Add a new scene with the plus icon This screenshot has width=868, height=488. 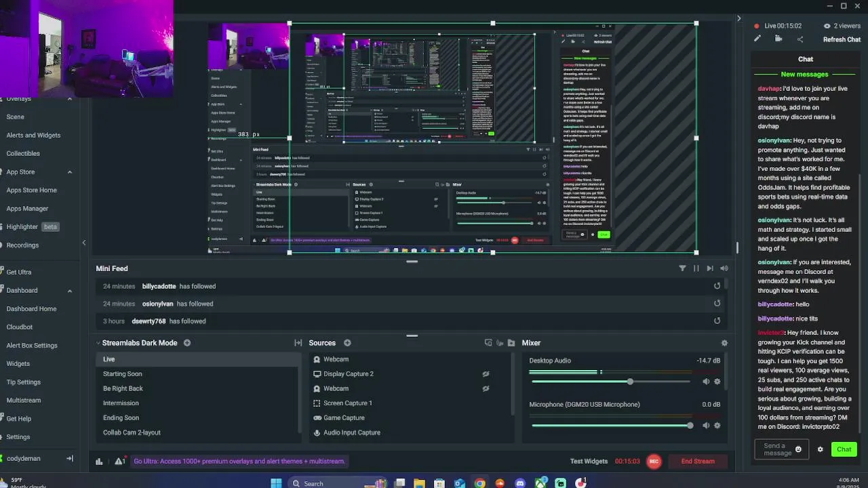click(187, 343)
